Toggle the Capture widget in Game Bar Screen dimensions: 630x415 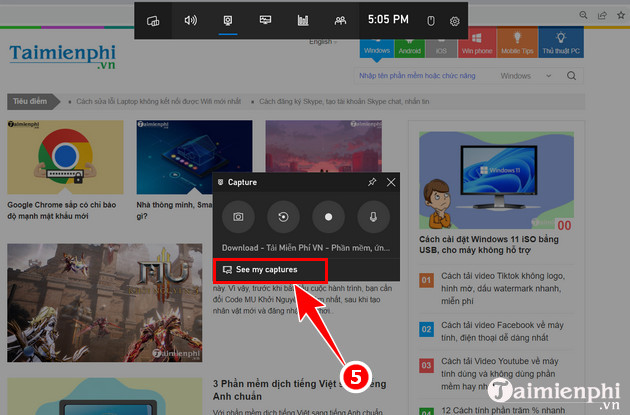(228, 20)
